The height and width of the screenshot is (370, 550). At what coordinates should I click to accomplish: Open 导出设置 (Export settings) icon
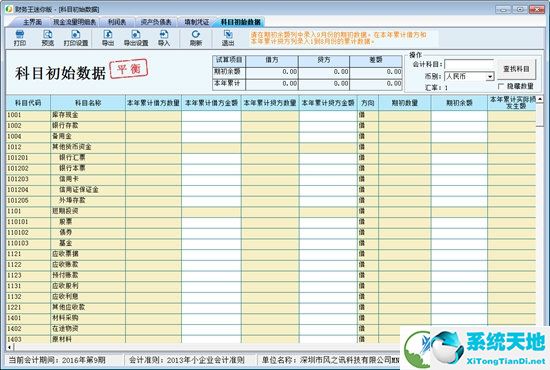136,38
